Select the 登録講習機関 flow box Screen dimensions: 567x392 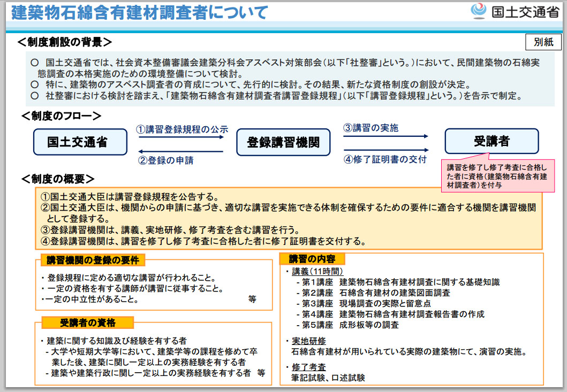[x=284, y=142]
